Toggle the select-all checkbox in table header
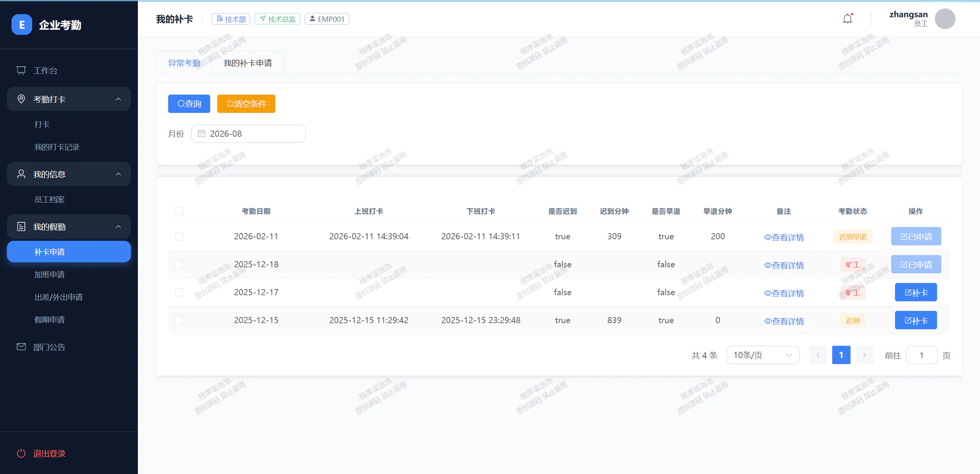This screenshot has width=980, height=474. 179,211
